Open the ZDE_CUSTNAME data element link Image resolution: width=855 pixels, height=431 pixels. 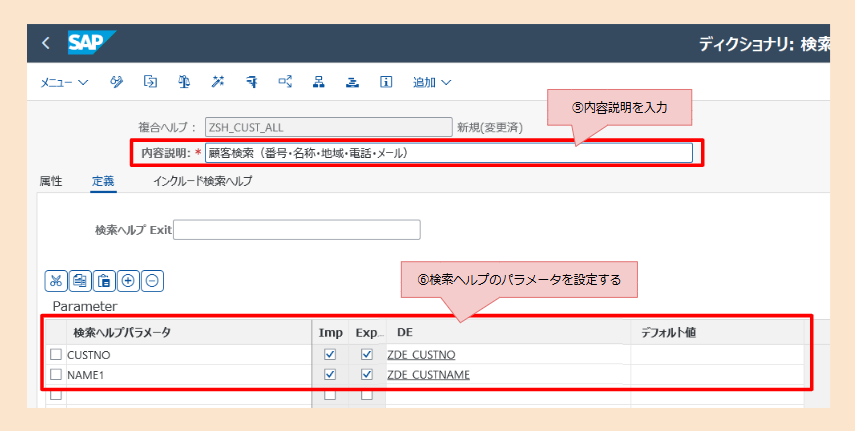tap(428, 375)
